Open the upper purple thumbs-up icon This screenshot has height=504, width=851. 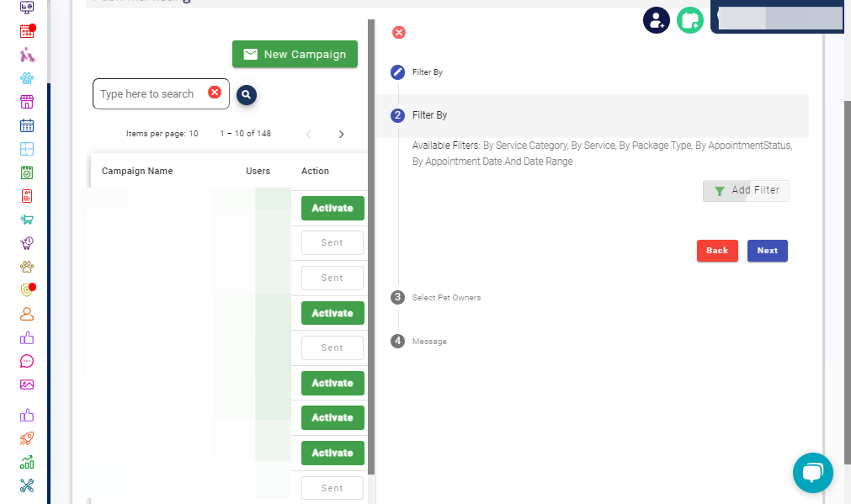tap(27, 337)
